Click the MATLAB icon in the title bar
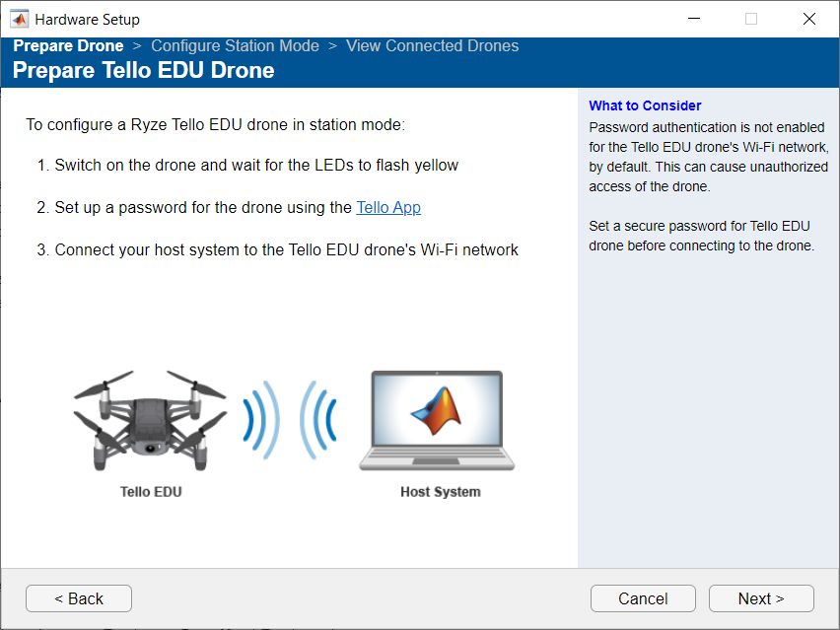 point(18,18)
